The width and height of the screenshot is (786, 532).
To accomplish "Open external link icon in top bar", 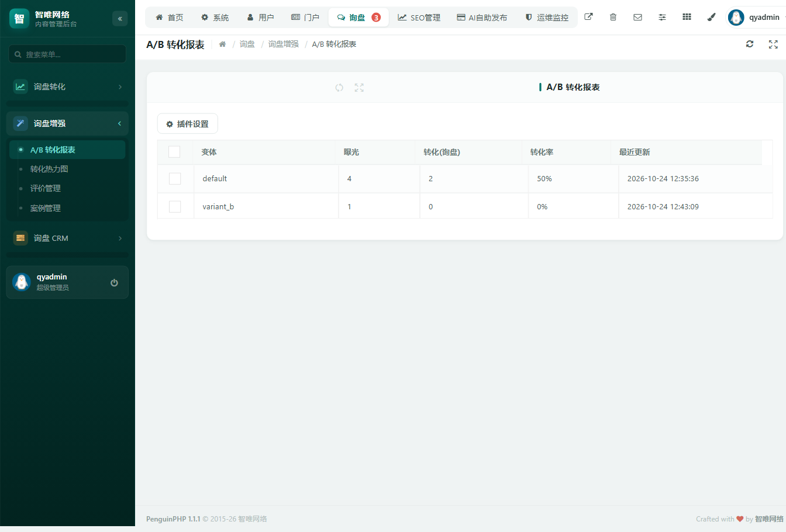I will [x=588, y=17].
